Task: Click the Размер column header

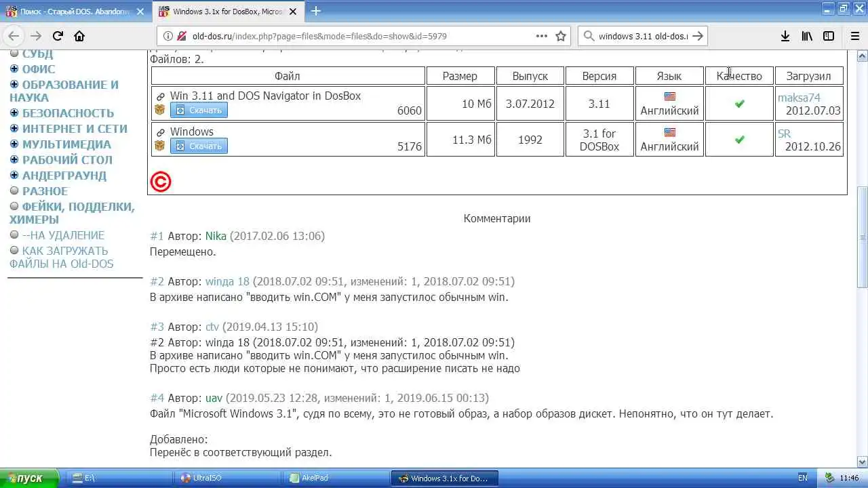Action: (x=460, y=76)
